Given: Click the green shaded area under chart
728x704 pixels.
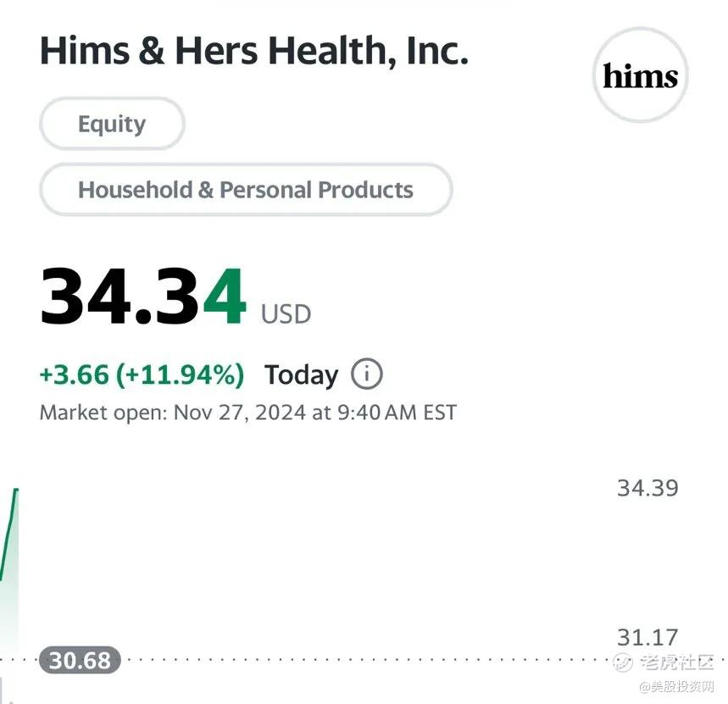Looking at the screenshot, I should [x=8, y=618].
